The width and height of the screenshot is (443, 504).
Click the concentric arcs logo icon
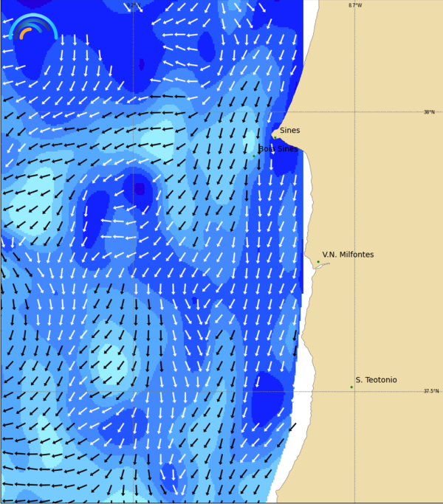coord(34,28)
